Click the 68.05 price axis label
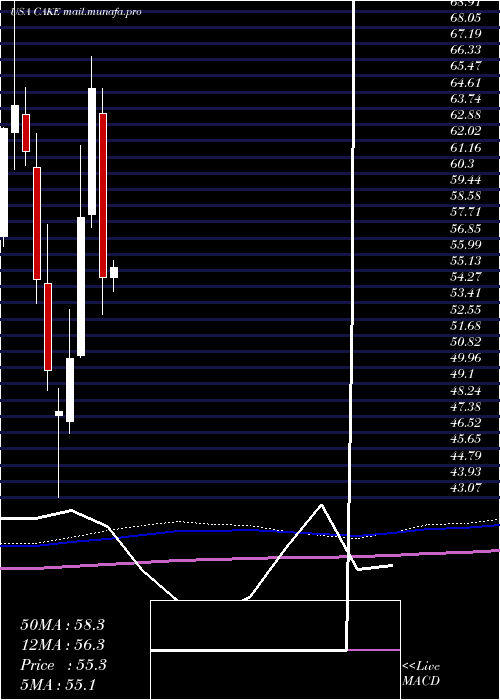The image size is (500, 700). pos(466,17)
